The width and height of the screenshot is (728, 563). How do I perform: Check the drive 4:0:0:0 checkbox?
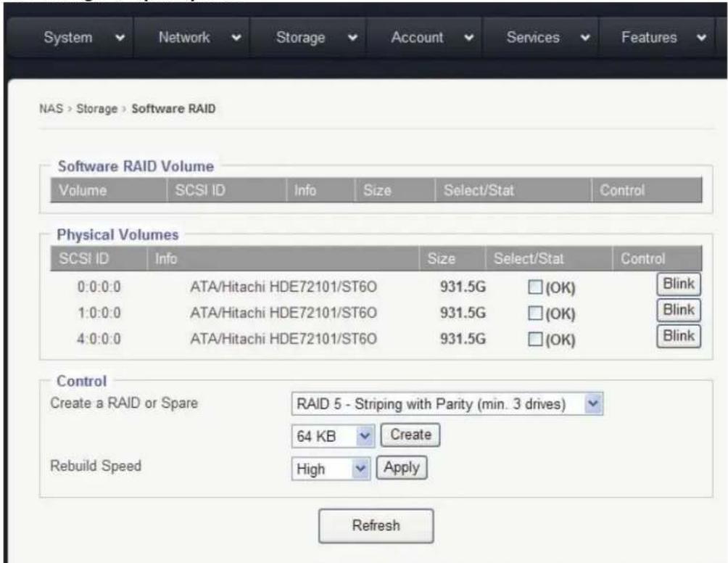(x=535, y=339)
